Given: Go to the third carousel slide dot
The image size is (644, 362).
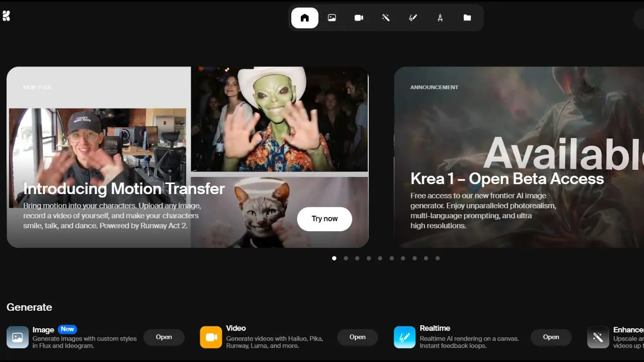Looking at the screenshot, I should point(357,258).
